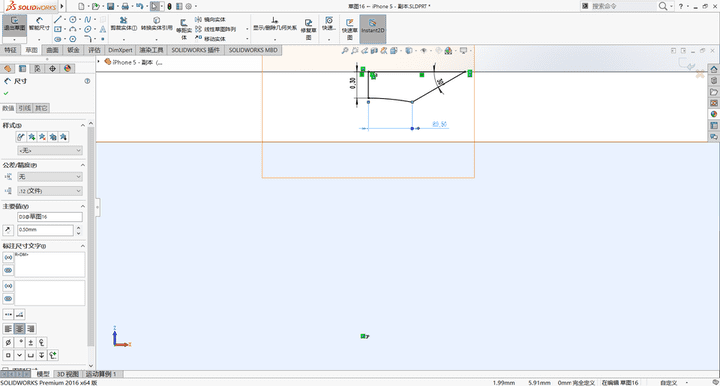720x386 pixels.
Task: Click the center justify text button
Action: pyautogui.click(x=19, y=329)
